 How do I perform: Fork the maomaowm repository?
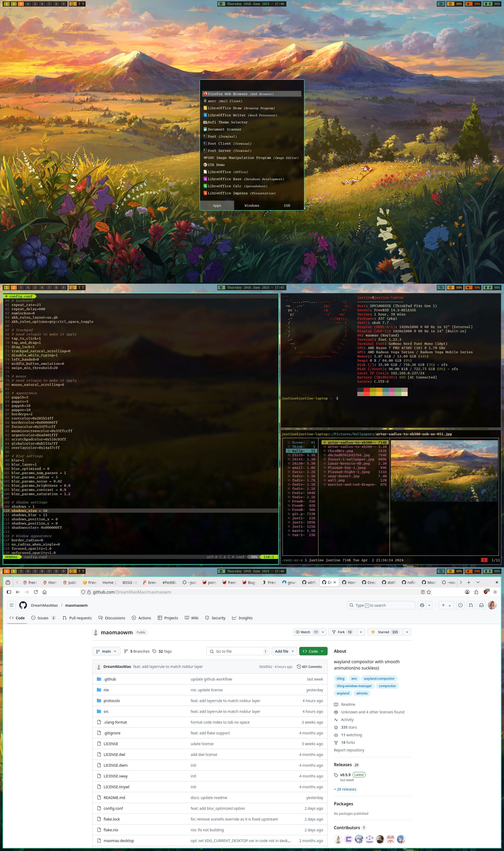342,632
